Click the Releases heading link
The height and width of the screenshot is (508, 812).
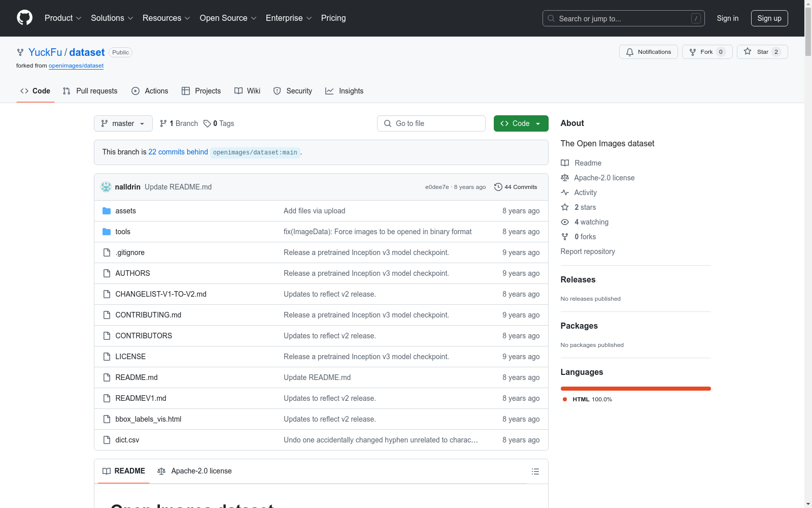pyautogui.click(x=578, y=280)
